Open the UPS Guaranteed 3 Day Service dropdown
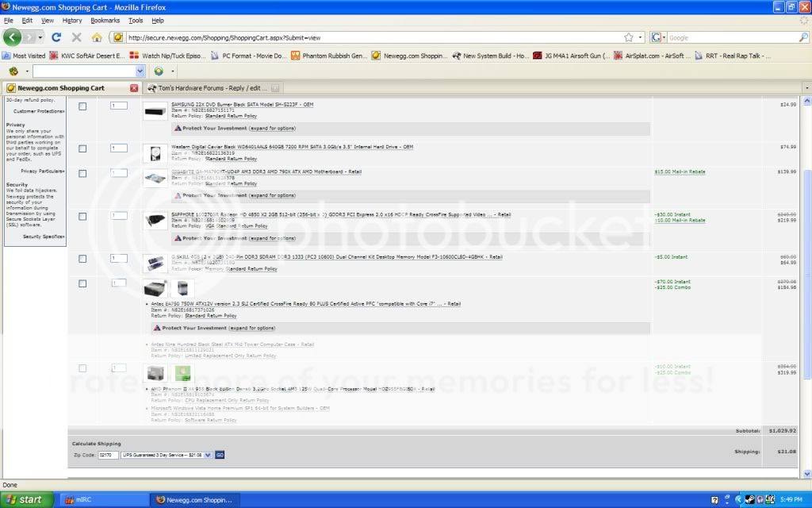 click(x=167, y=455)
